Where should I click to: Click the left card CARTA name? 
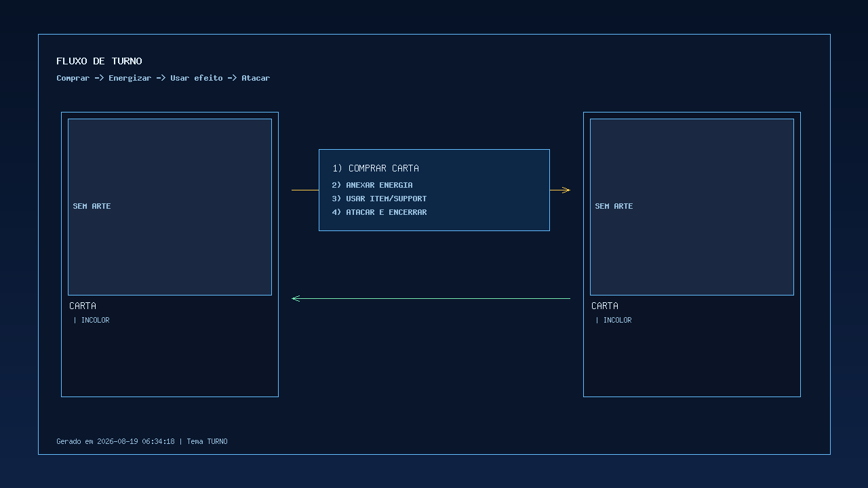click(x=83, y=306)
